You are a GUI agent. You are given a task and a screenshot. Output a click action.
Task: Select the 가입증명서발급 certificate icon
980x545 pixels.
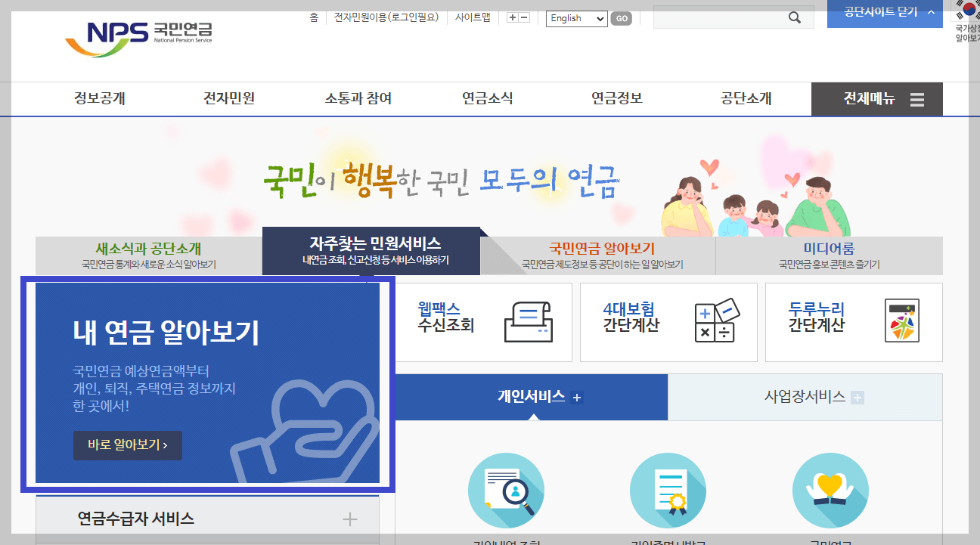668,490
